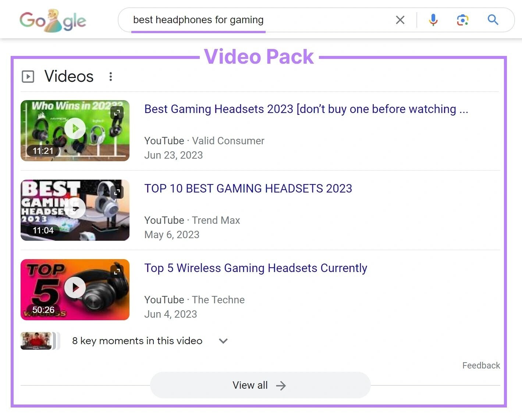Open the Best Gaming Headsets 2023 title link

point(306,109)
